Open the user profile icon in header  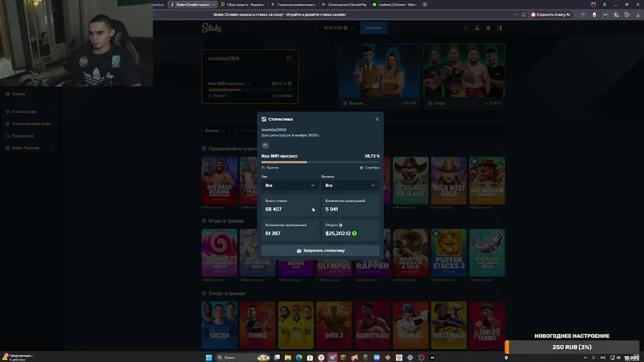pos(477,28)
